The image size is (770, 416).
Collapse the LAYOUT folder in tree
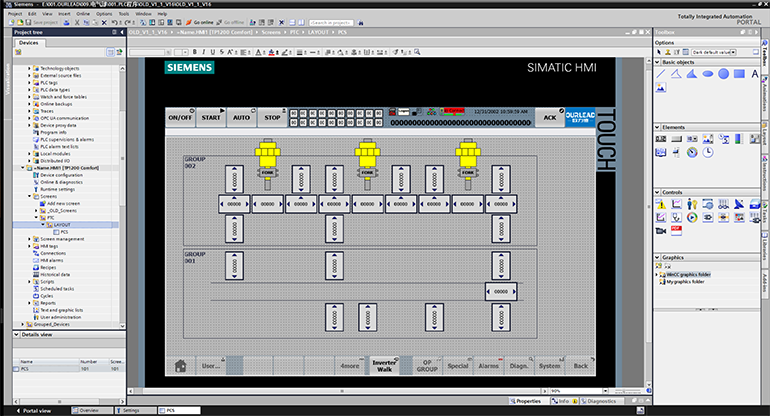(x=43, y=224)
